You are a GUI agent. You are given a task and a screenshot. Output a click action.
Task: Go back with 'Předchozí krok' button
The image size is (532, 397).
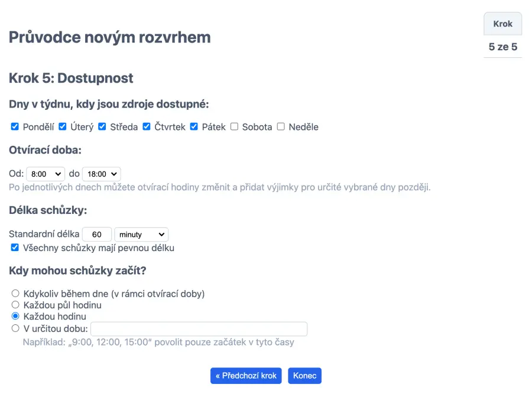coord(246,376)
